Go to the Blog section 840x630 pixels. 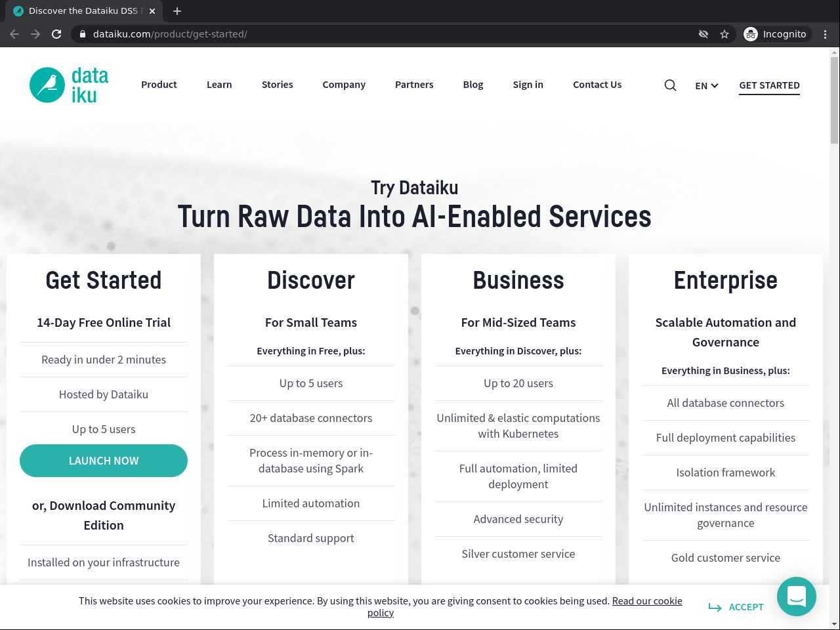472,85
